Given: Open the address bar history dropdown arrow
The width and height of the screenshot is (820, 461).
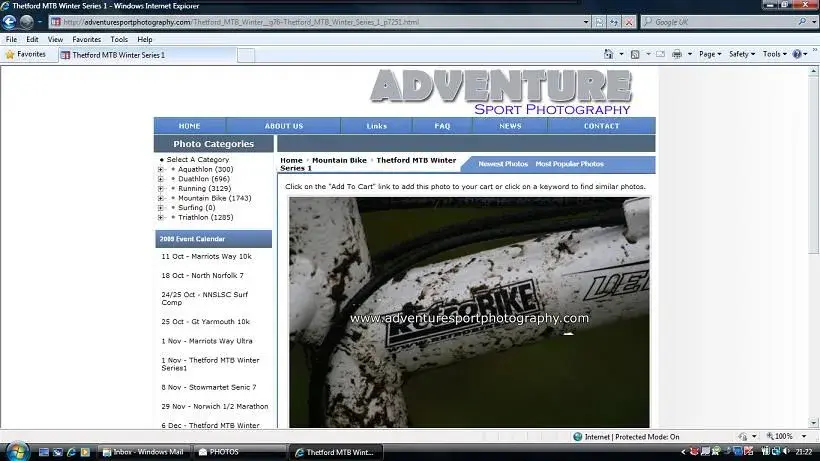Looking at the screenshot, I should (586, 22).
